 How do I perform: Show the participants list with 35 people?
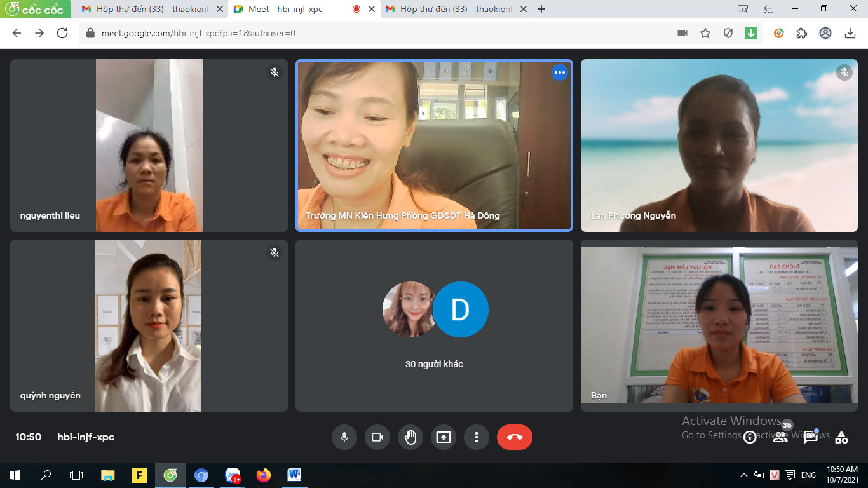780,437
